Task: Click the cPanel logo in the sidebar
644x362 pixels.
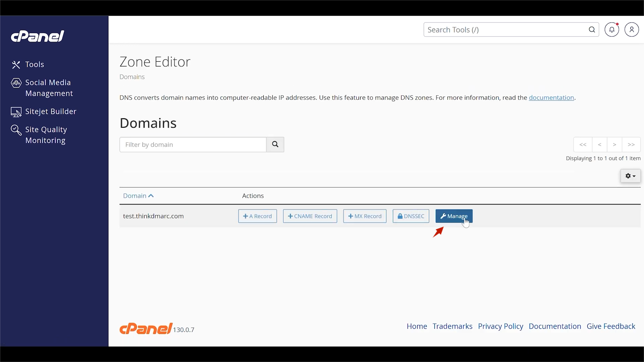Action: (38, 36)
